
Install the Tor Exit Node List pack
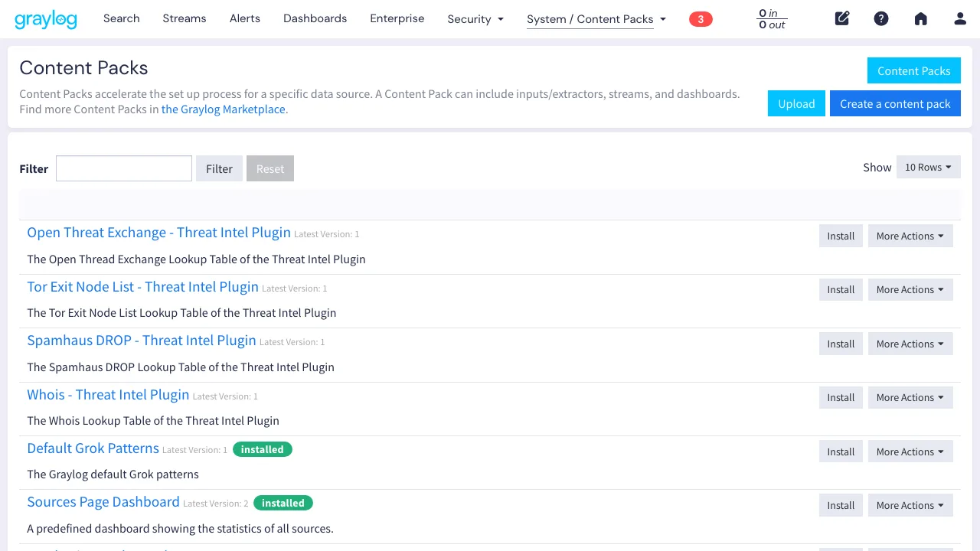point(841,289)
